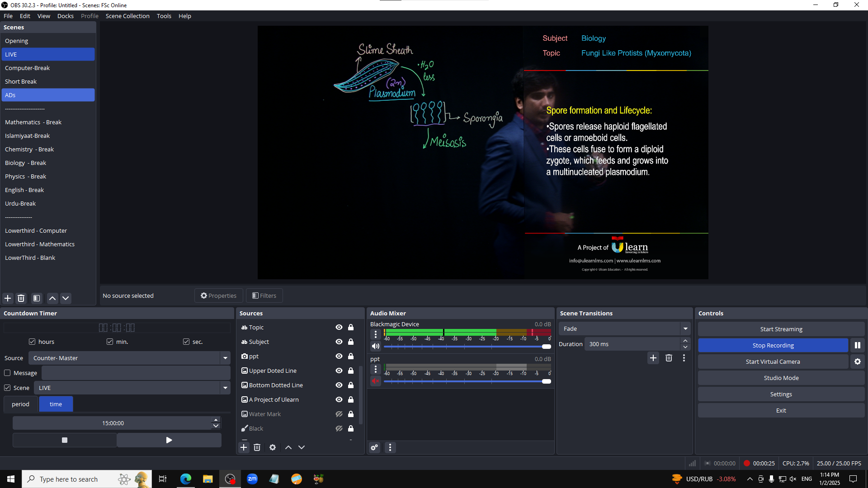The image size is (868, 488).
Task: Open the Edit menu
Action: coord(25,16)
